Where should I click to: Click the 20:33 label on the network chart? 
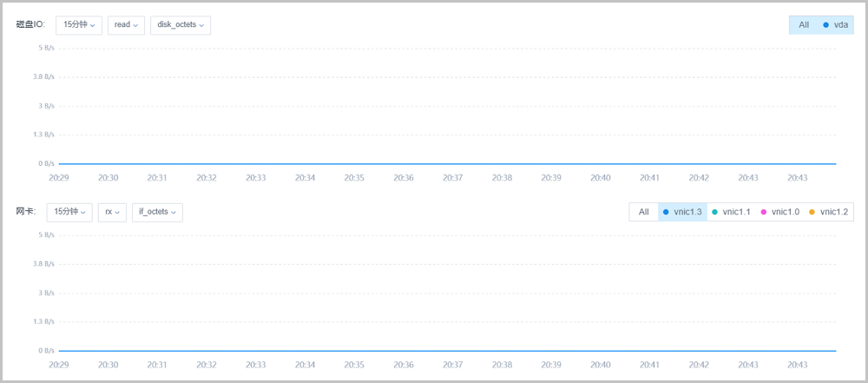click(256, 365)
